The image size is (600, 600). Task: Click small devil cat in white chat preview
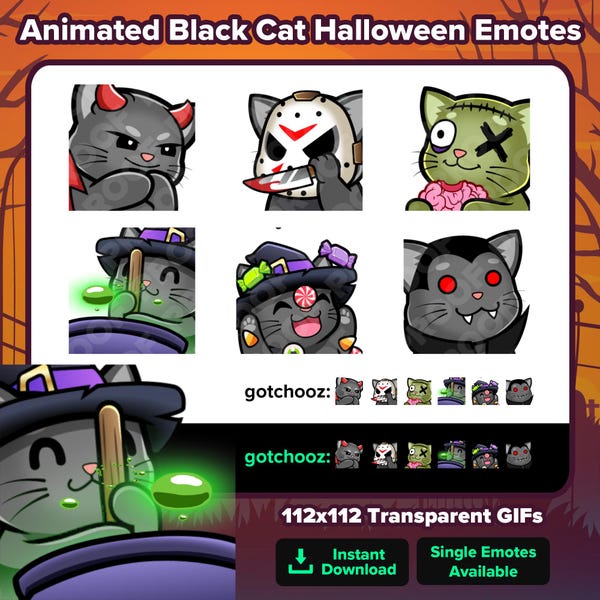349,391
